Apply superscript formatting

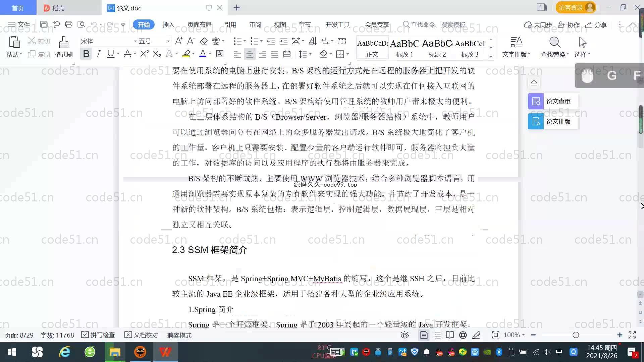(144, 54)
